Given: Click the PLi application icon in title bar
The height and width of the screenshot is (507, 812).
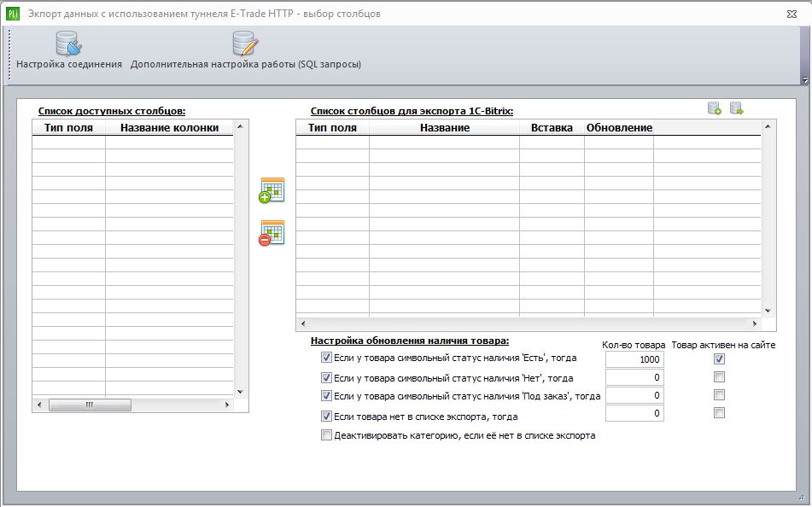Looking at the screenshot, I should [13, 14].
